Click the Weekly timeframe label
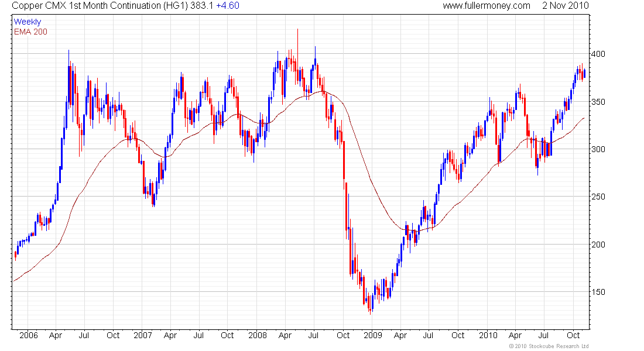 [28, 22]
